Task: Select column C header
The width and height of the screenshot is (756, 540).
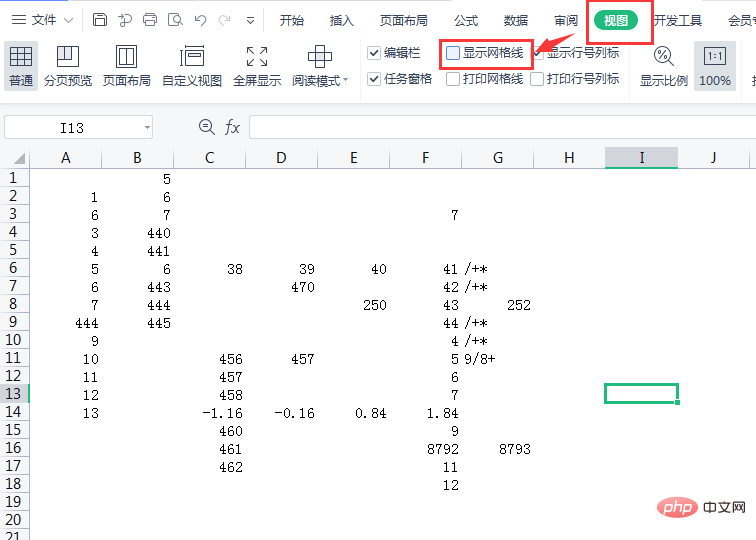Action: coord(209,158)
